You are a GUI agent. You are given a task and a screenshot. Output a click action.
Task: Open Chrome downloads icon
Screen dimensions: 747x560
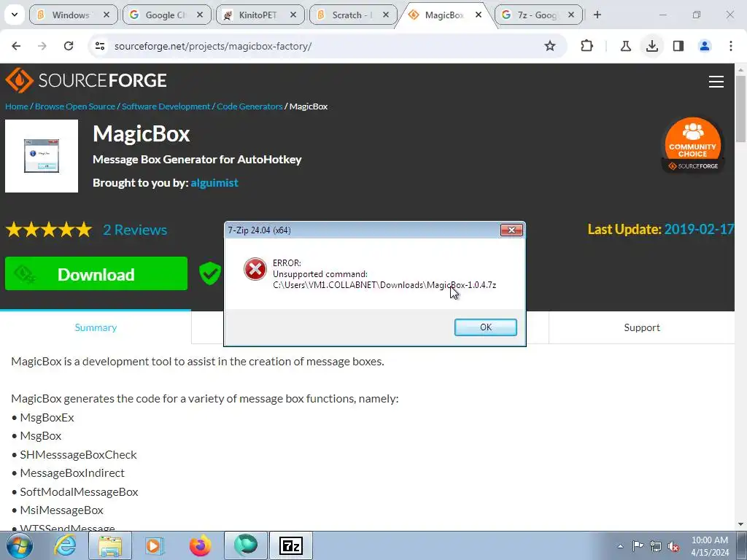pos(651,46)
